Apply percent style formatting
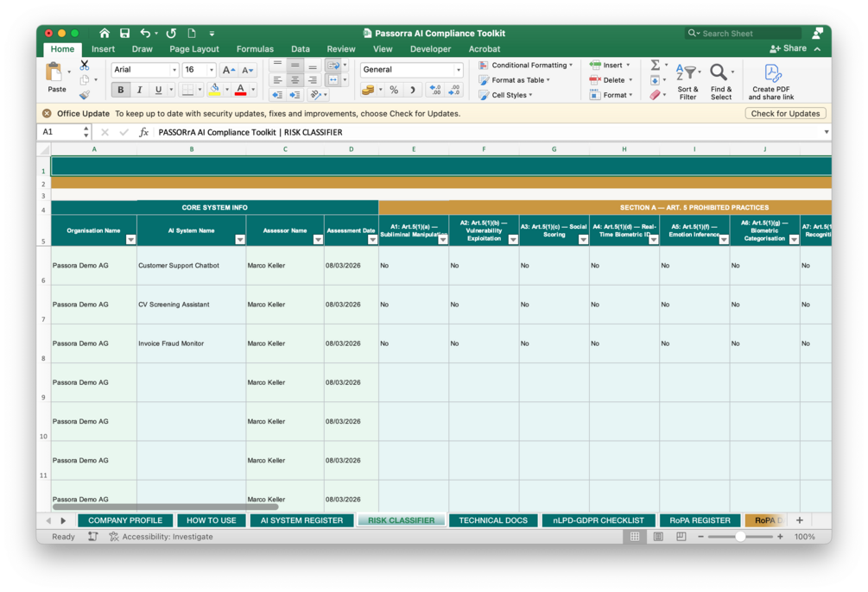The width and height of the screenshot is (868, 592). tap(394, 90)
